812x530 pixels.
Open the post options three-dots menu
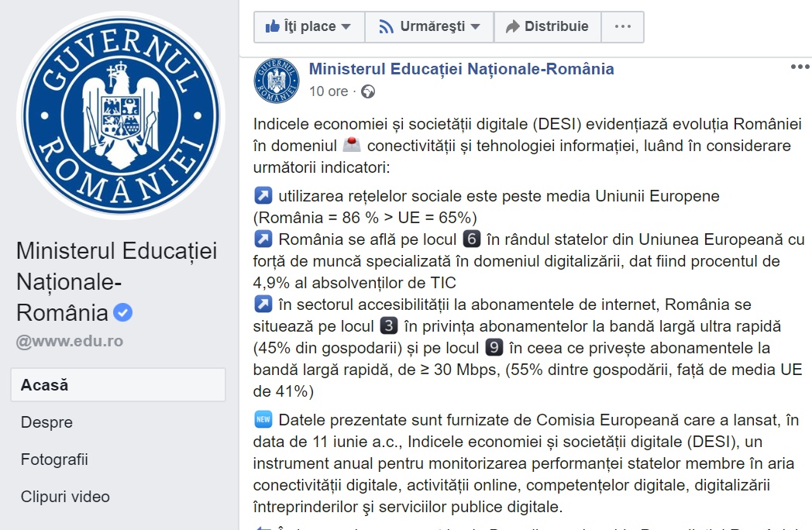coord(800,67)
